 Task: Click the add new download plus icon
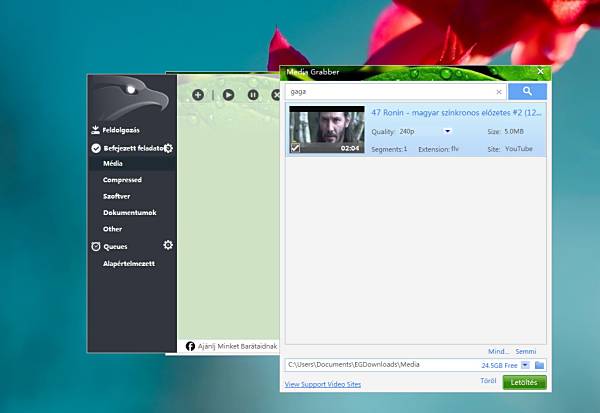(x=198, y=95)
